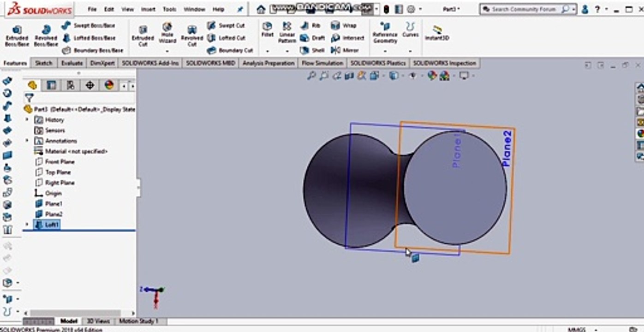This screenshot has width=644, height=332.
Task: Click the feature tree filter icon
Action: [29, 97]
